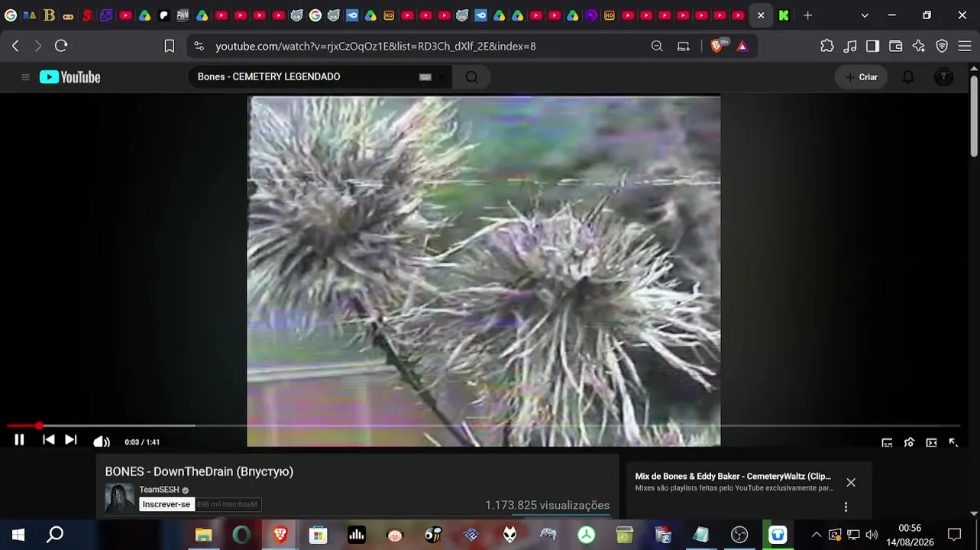
Task: Open Brave Leo AI assistant
Action: (x=919, y=46)
